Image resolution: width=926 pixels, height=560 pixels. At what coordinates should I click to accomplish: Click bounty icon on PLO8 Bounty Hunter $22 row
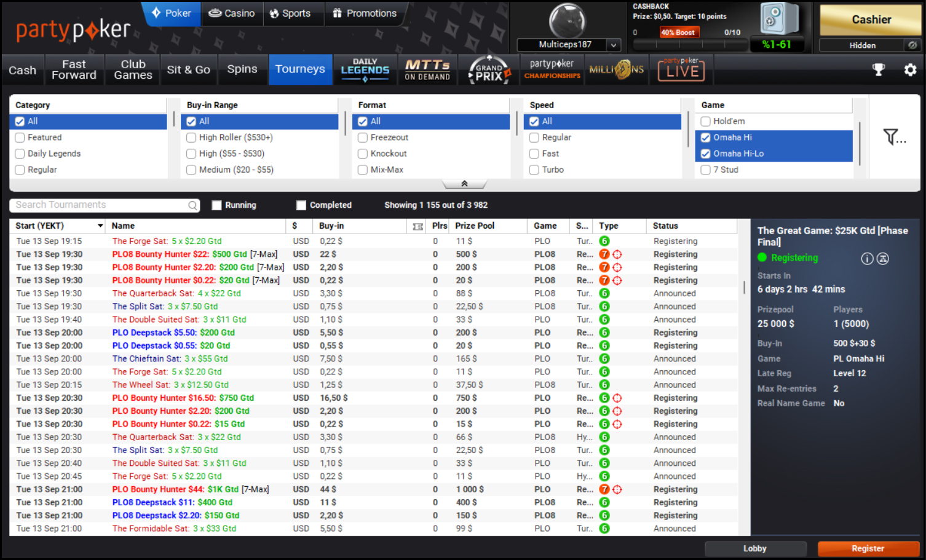tap(617, 254)
